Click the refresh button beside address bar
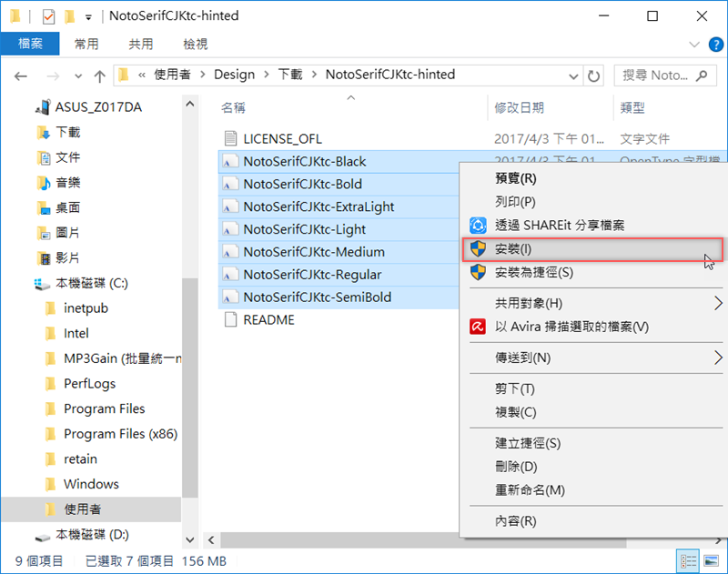This screenshot has height=574, width=728. point(593,76)
